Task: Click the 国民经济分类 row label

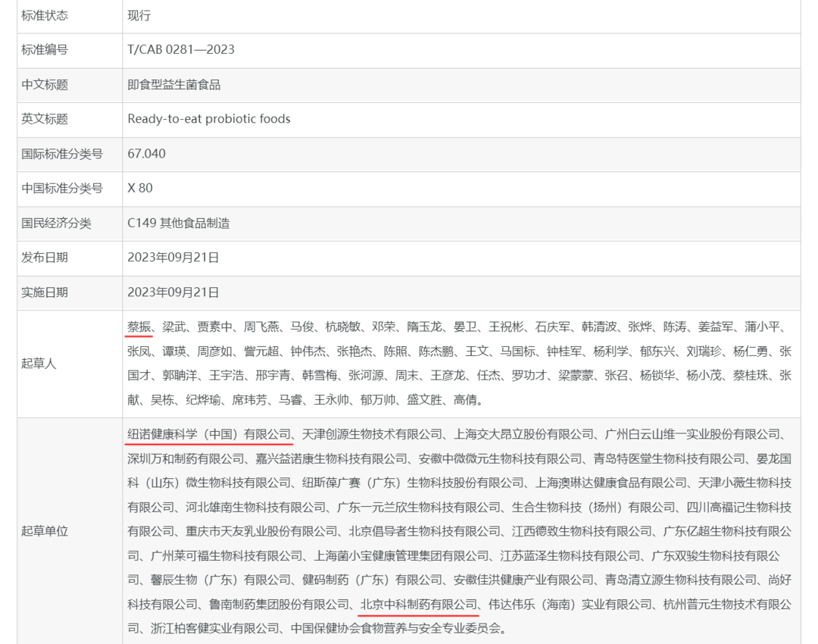Action: point(57,223)
